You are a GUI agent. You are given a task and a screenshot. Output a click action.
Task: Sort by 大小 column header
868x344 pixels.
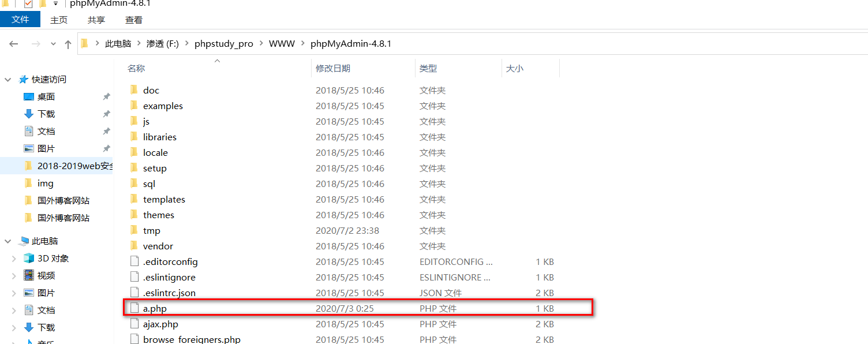(x=515, y=68)
